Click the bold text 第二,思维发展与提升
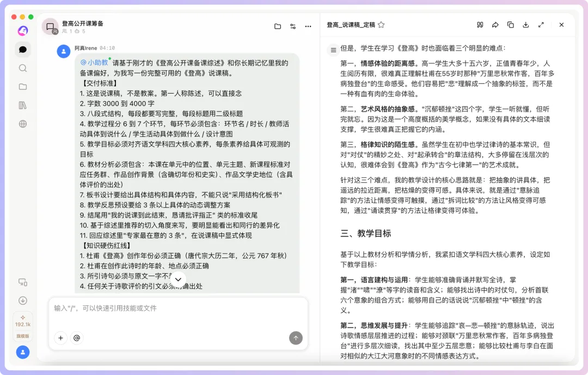The image size is (588, 375). pyautogui.click(x=374, y=325)
